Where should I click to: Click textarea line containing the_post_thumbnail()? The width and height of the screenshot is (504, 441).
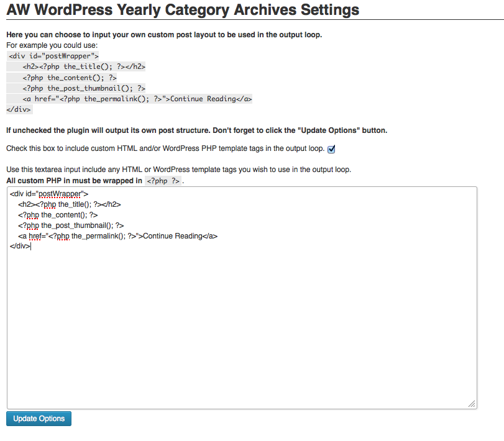pyautogui.click(x=71, y=225)
